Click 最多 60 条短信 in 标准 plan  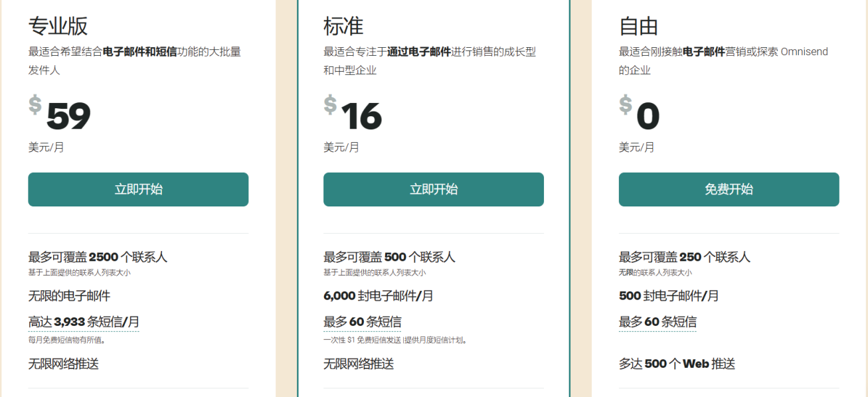pos(362,322)
